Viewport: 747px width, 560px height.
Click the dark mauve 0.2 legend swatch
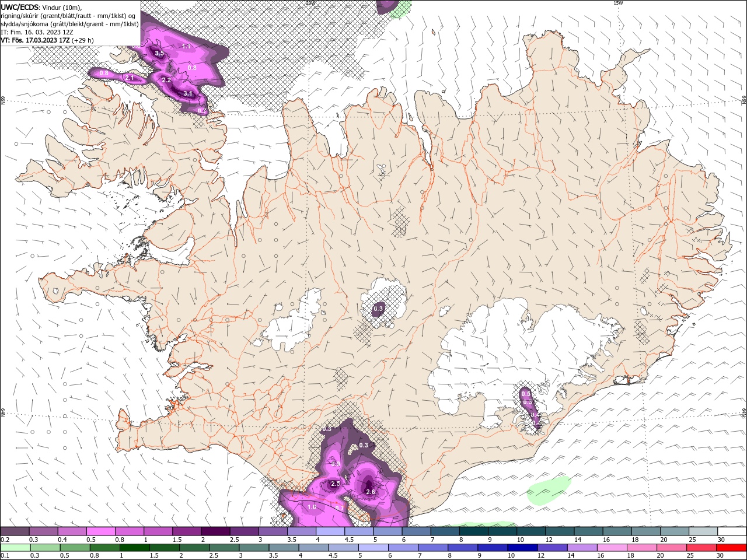(15, 531)
